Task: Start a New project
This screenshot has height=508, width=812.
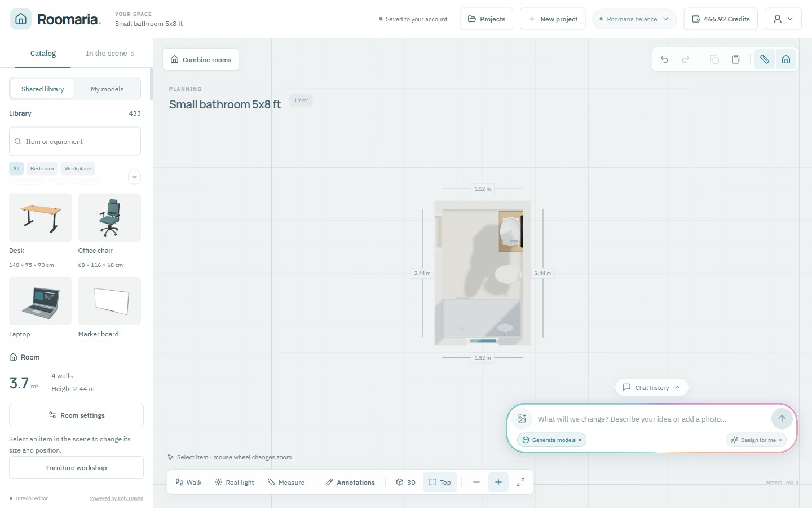Action: click(x=553, y=19)
